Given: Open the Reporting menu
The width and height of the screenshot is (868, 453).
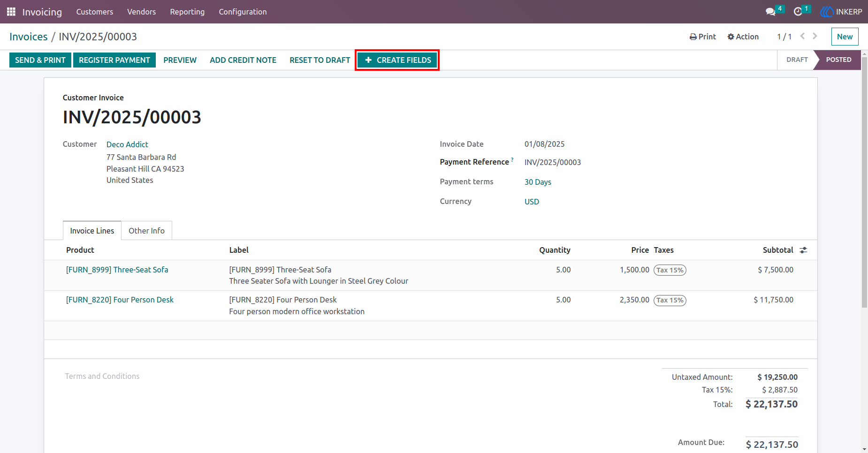Looking at the screenshot, I should point(187,12).
